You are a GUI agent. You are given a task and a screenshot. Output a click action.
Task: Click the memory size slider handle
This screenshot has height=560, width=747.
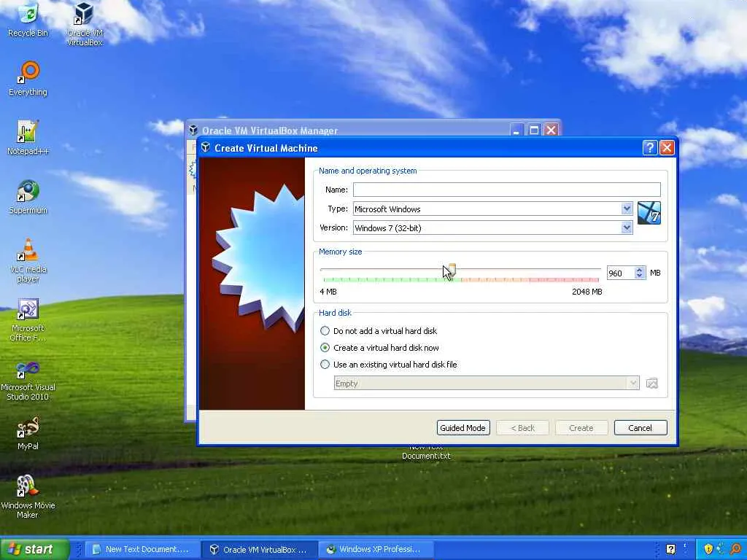pos(451,270)
